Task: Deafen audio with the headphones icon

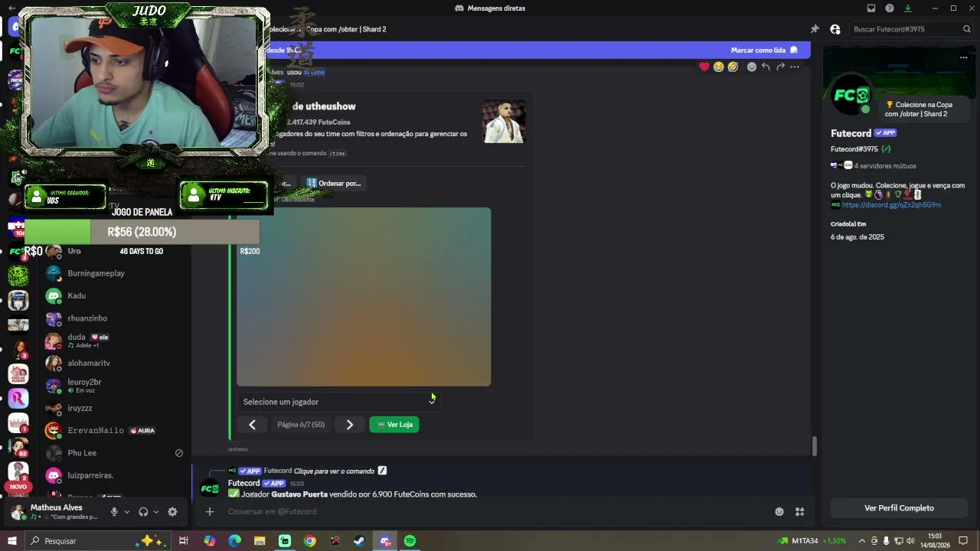Action: pos(143,512)
